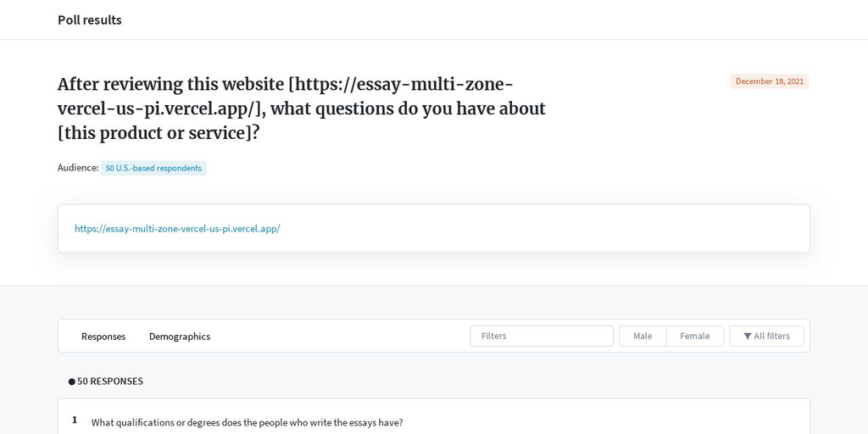This screenshot has height=434, width=868.
Task: Click the 50 RESPONSES count label
Action: [x=110, y=381]
